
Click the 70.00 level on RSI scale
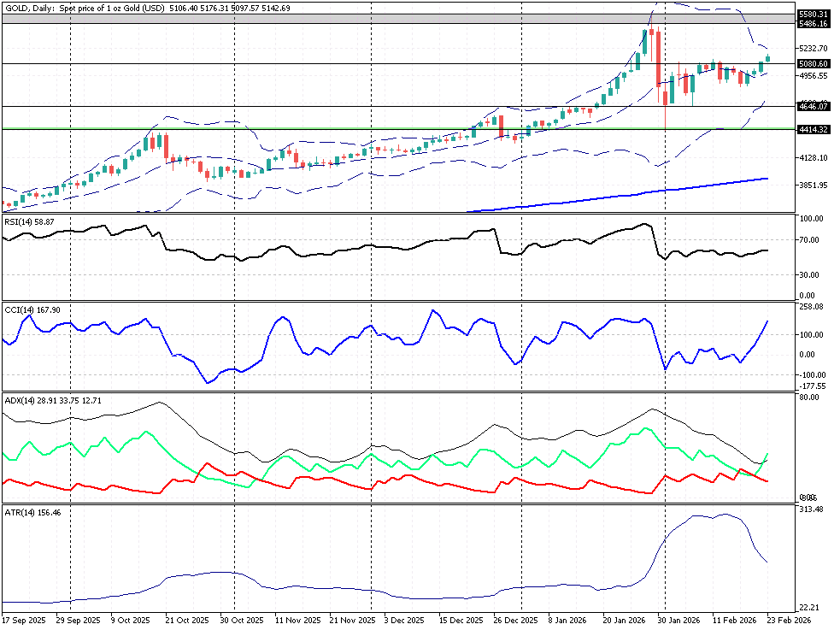tap(811, 240)
